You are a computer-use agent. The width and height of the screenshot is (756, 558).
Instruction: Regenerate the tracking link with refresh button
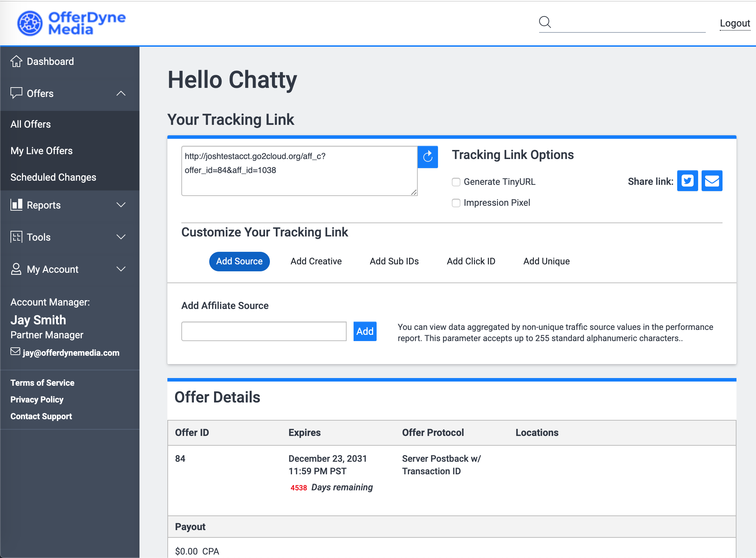click(428, 157)
